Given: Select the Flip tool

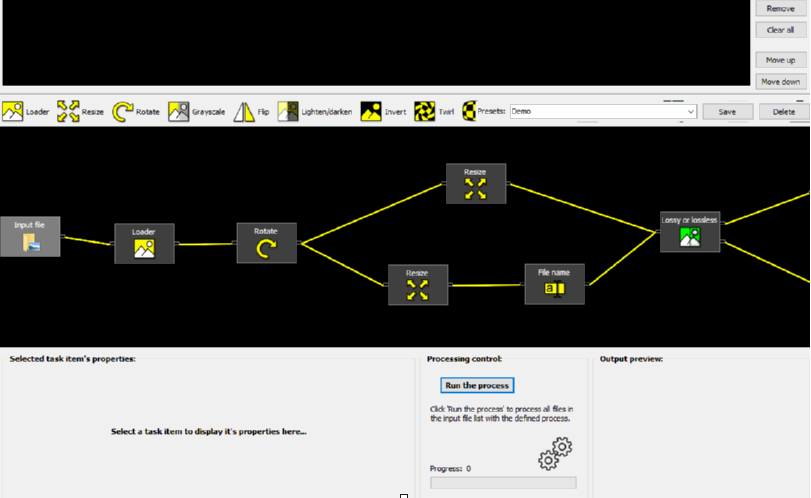Looking at the screenshot, I should pyautogui.click(x=251, y=111).
